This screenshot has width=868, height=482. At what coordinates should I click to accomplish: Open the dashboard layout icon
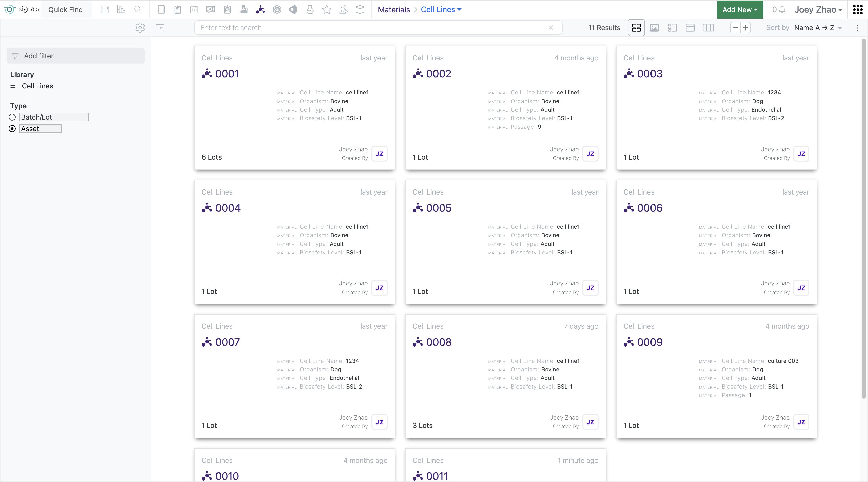105,10
